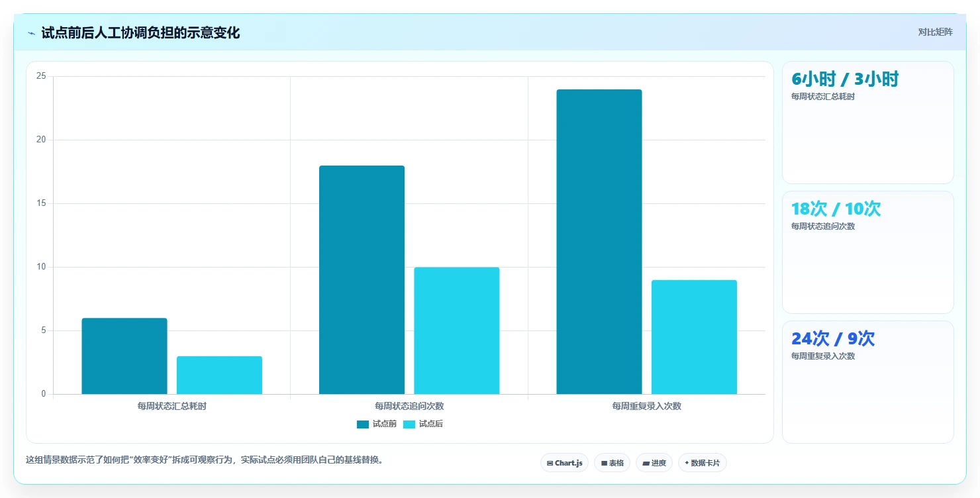Click the 试点前 bar for 每周状态汇总耗时
980x498 pixels.
(x=124, y=356)
